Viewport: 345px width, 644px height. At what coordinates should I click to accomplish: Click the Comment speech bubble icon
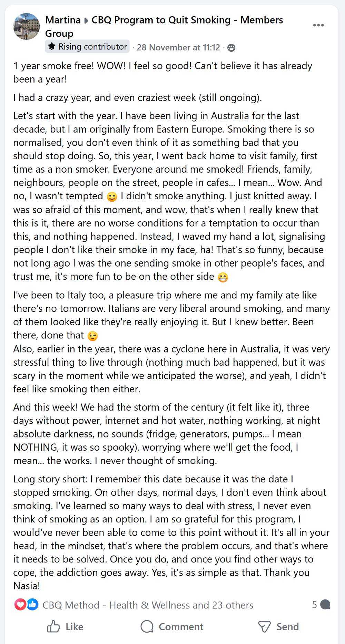click(147, 627)
